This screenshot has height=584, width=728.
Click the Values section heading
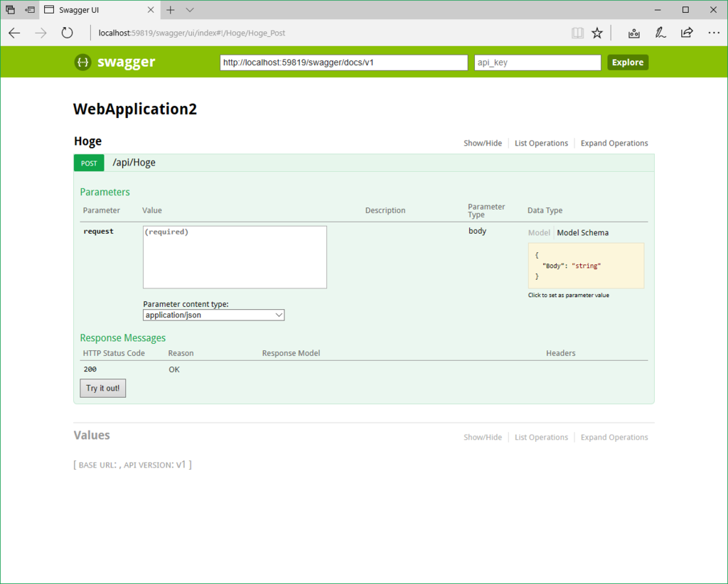92,435
